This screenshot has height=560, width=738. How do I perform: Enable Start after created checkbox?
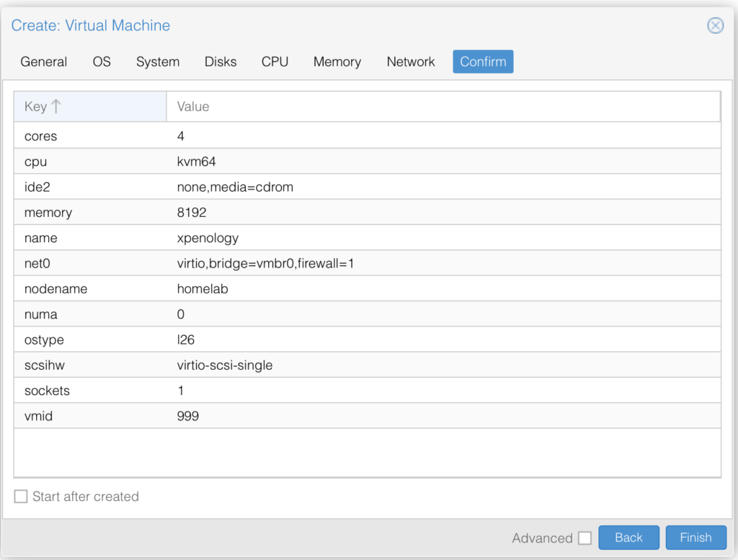(21, 497)
